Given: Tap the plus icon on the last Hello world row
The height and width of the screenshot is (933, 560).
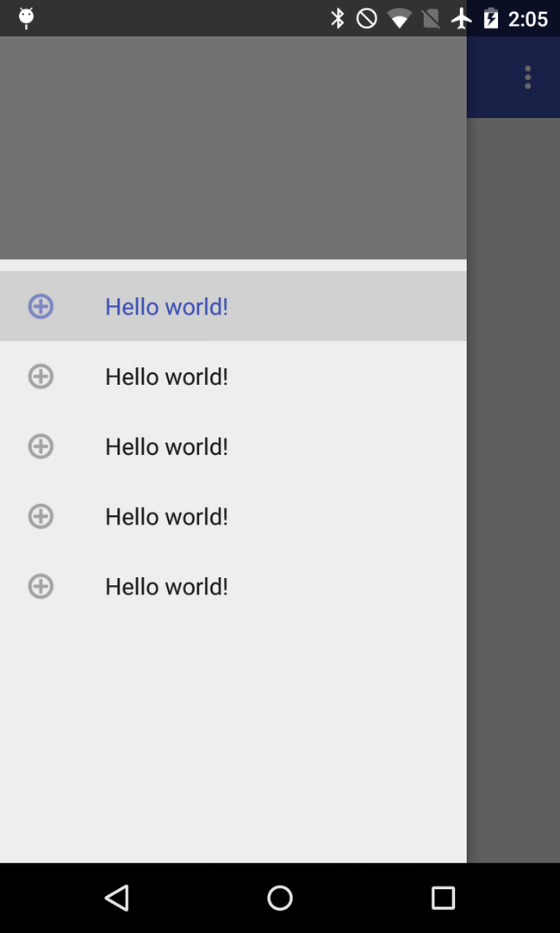Looking at the screenshot, I should click(40, 586).
